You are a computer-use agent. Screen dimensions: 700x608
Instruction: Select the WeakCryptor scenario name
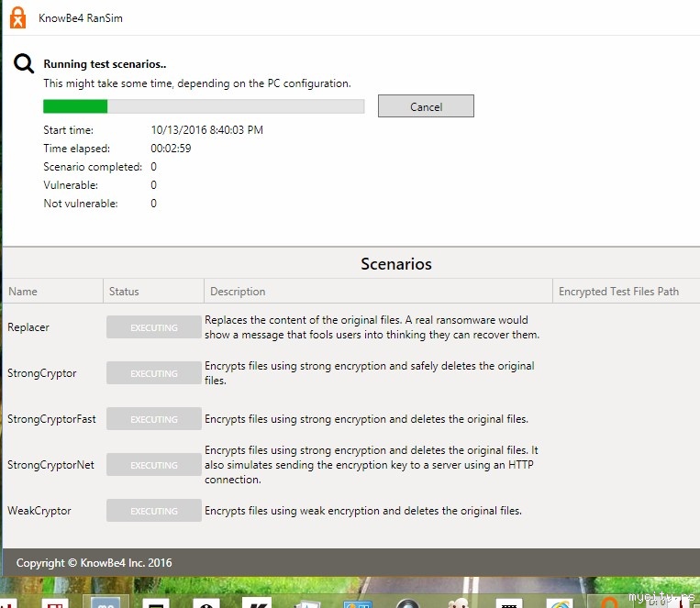click(x=39, y=511)
